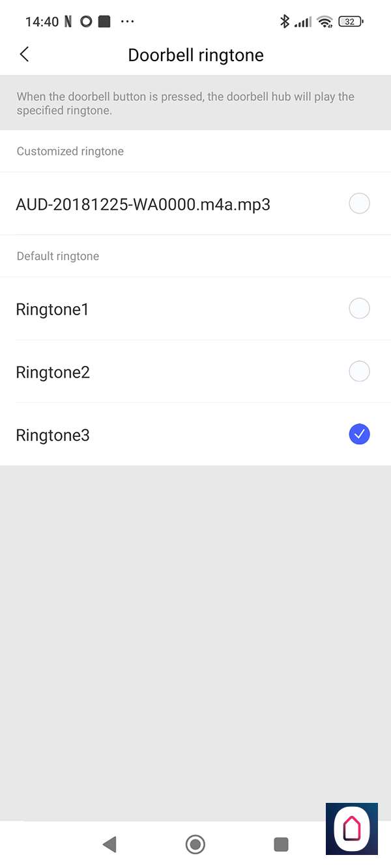Tap the AUD-20181225-WA0000.m4a.mp3 ringtone name

click(143, 205)
